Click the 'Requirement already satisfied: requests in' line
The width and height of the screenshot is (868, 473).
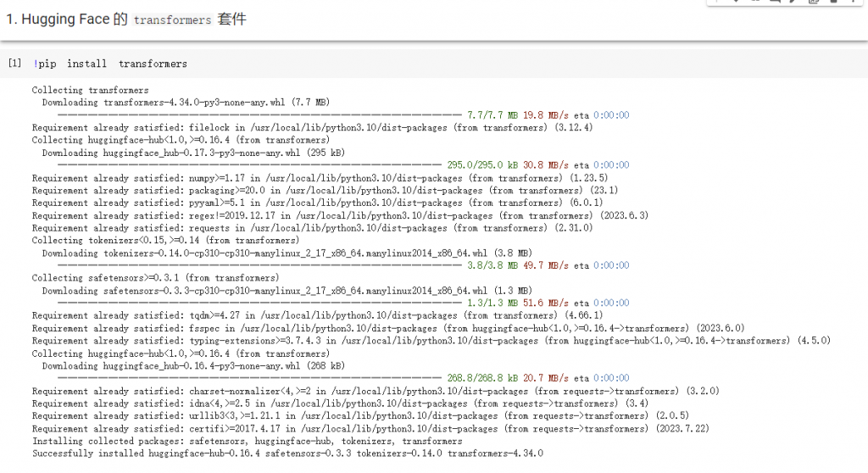coord(312,228)
